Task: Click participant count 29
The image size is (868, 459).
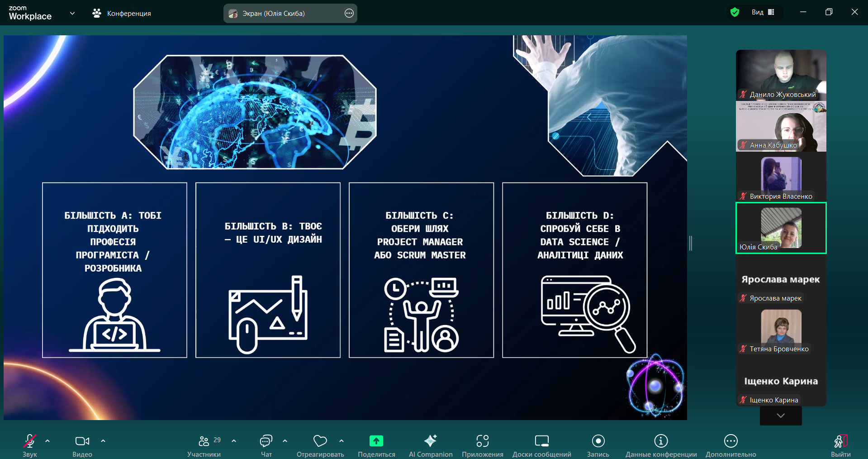Action: pos(217,440)
